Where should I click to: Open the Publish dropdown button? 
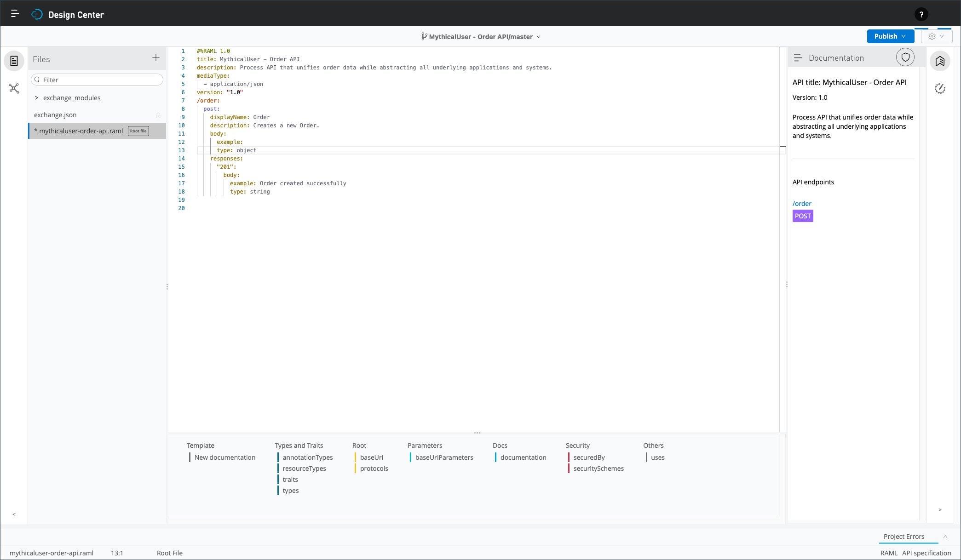click(x=890, y=36)
